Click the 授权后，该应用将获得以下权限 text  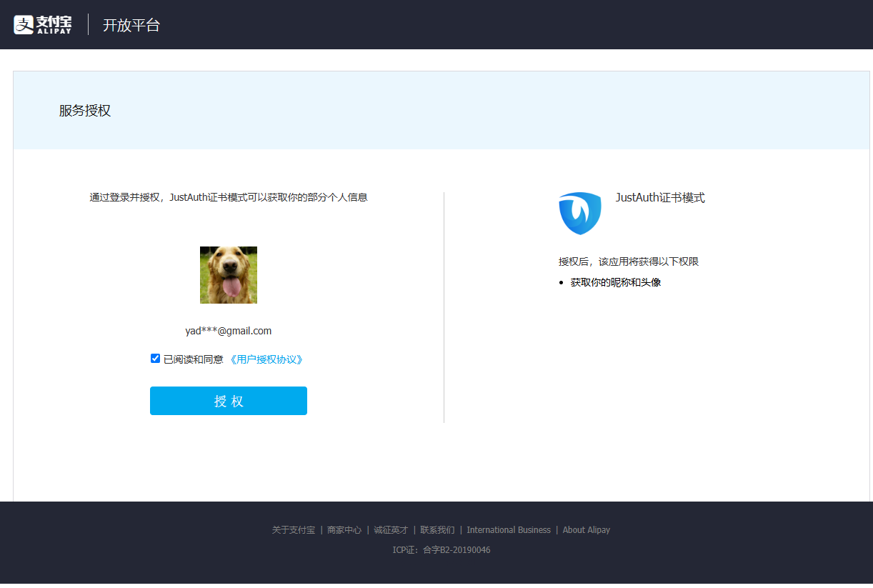(x=629, y=261)
